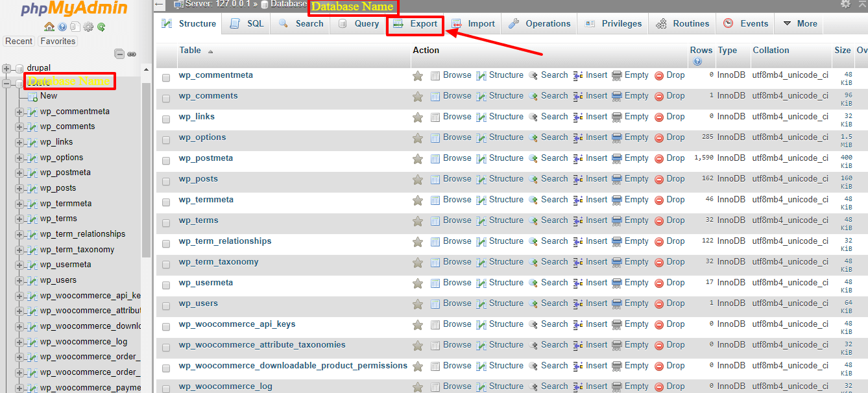
Task: Collapse all navigation tree items icon
Action: click(x=119, y=54)
